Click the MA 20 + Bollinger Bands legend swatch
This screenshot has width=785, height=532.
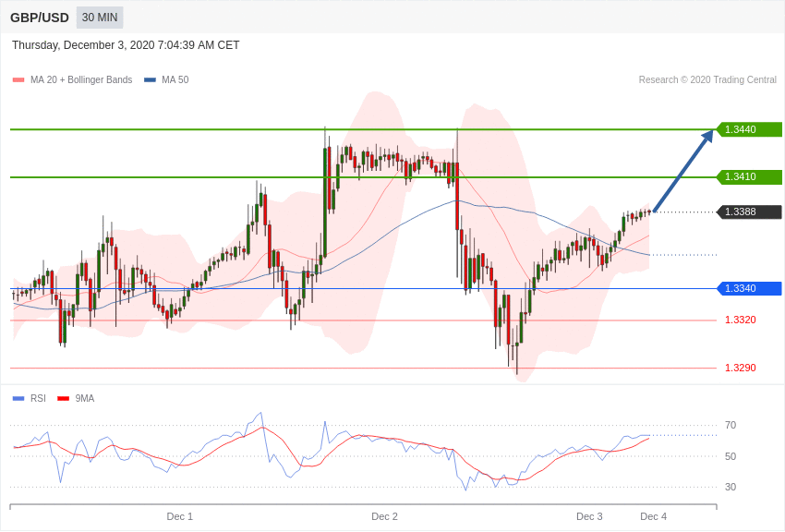coord(18,80)
